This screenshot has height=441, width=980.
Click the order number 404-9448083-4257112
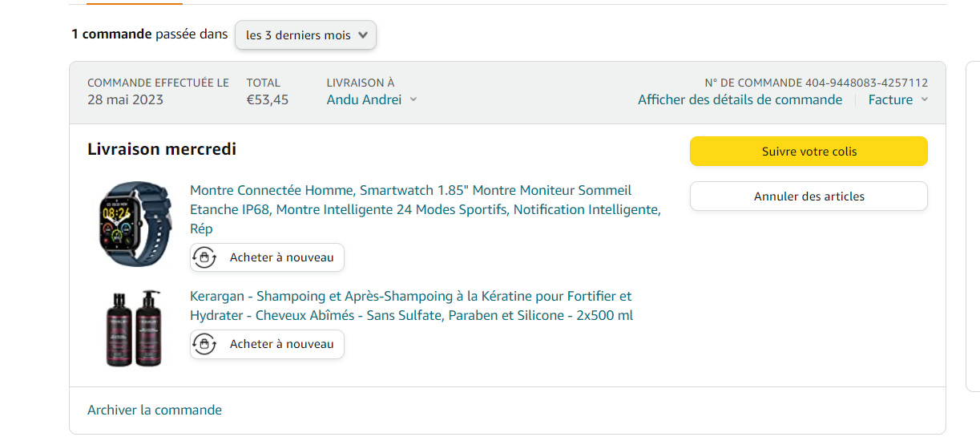pyautogui.click(x=866, y=83)
